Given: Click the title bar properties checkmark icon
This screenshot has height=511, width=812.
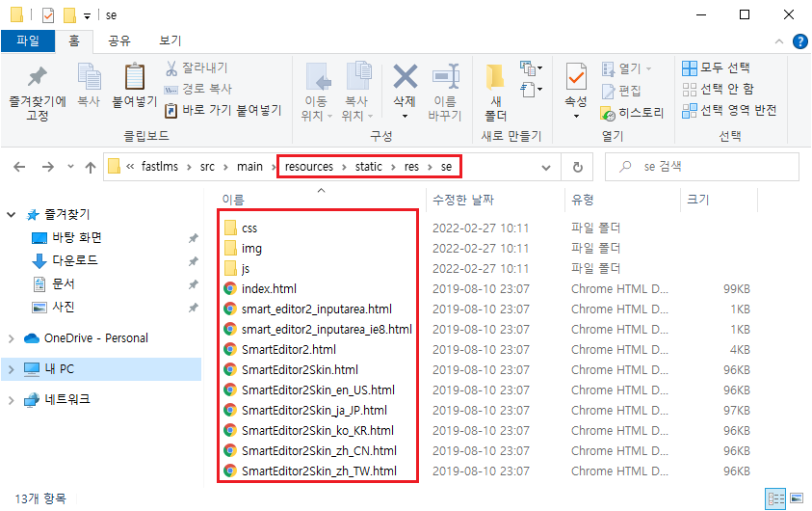Looking at the screenshot, I should tap(47, 15).
